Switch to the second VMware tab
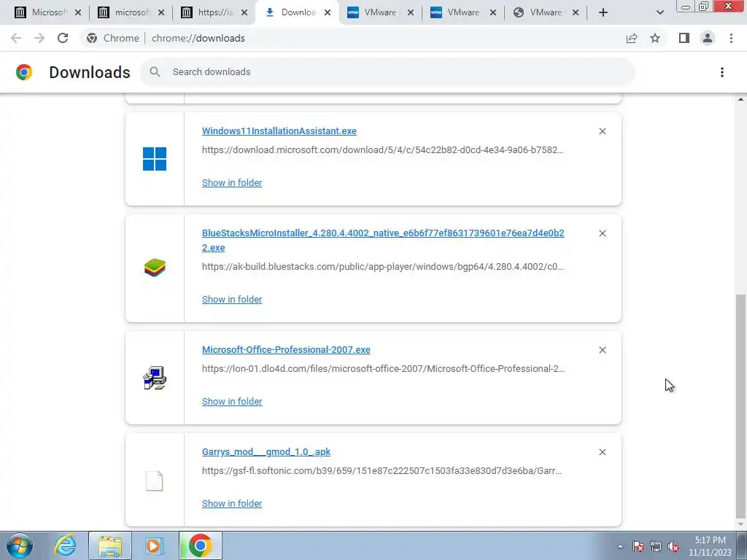Image resolution: width=747 pixels, height=560 pixels. 463,12
